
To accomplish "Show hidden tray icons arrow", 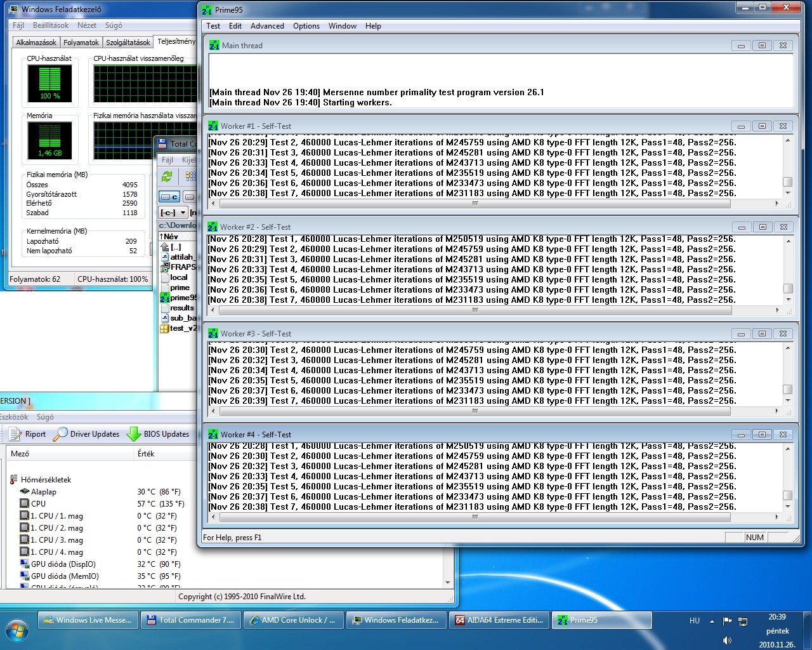I will pyautogui.click(x=712, y=621).
